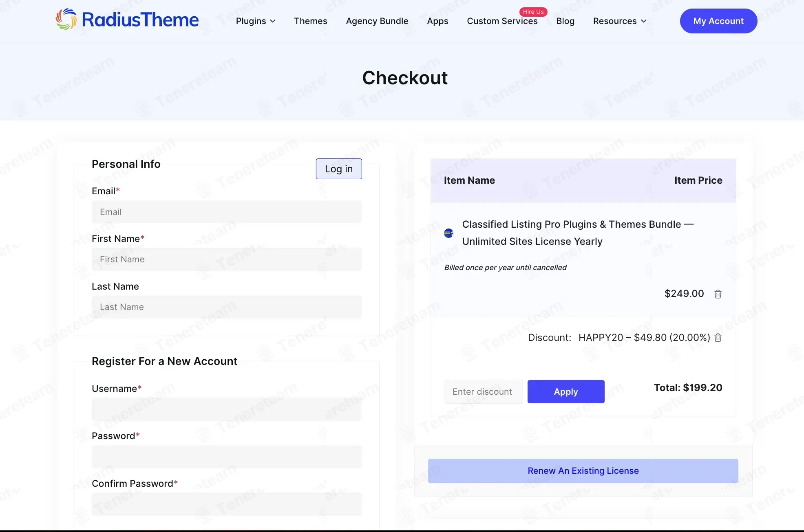Image resolution: width=804 pixels, height=532 pixels.
Task: Click Renew An Existing License
Action: point(583,471)
